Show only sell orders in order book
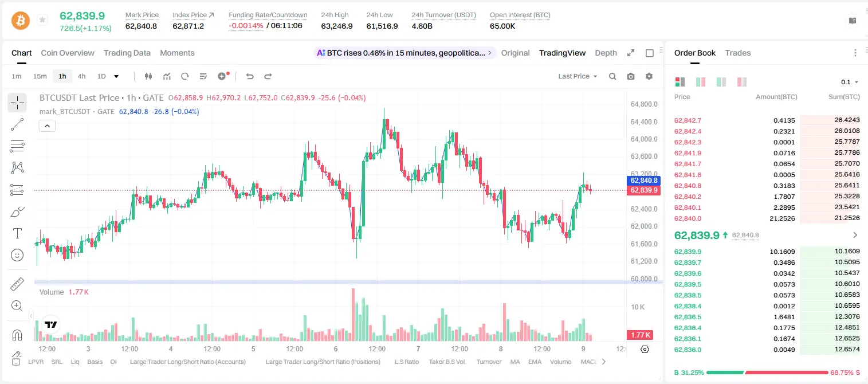The width and height of the screenshot is (868, 384). point(742,82)
